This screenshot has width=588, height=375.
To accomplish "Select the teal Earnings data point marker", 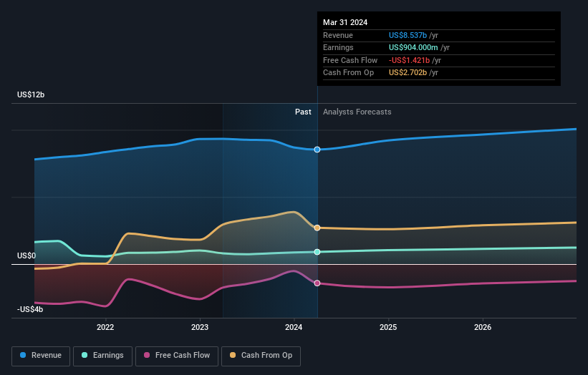I will coord(317,252).
